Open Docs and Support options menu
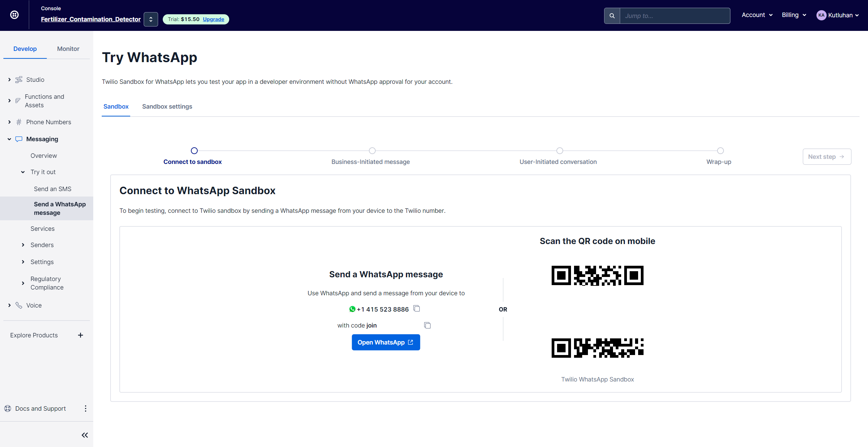868x447 pixels. [85, 408]
